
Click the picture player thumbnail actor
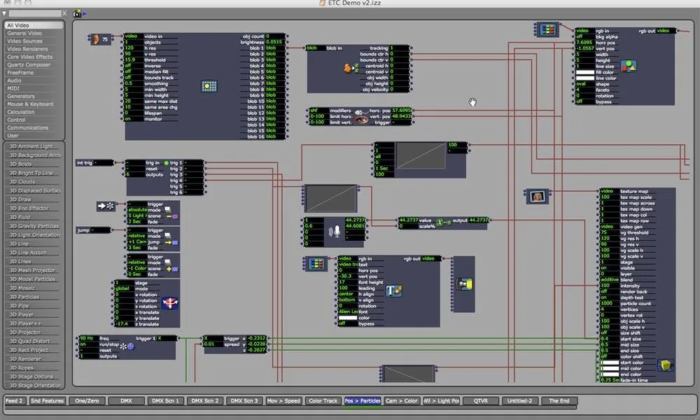coord(539,195)
